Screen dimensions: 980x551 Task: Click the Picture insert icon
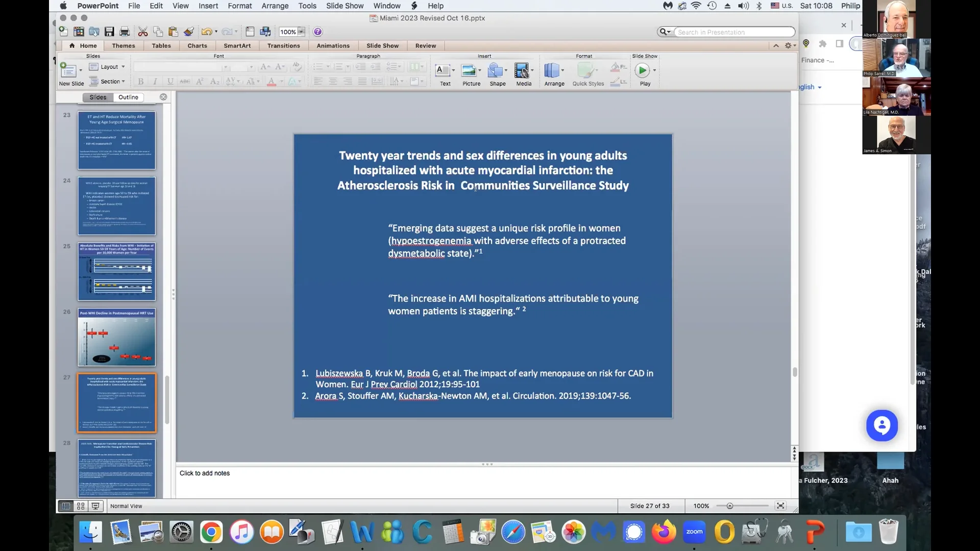(469, 70)
